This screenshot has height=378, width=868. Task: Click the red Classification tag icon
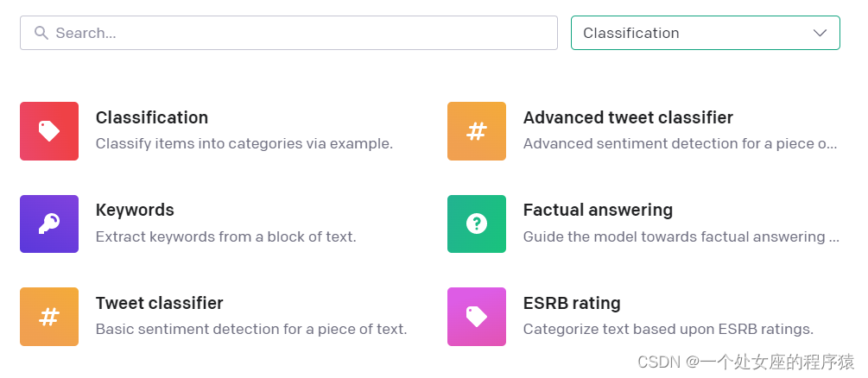click(x=49, y=131)
